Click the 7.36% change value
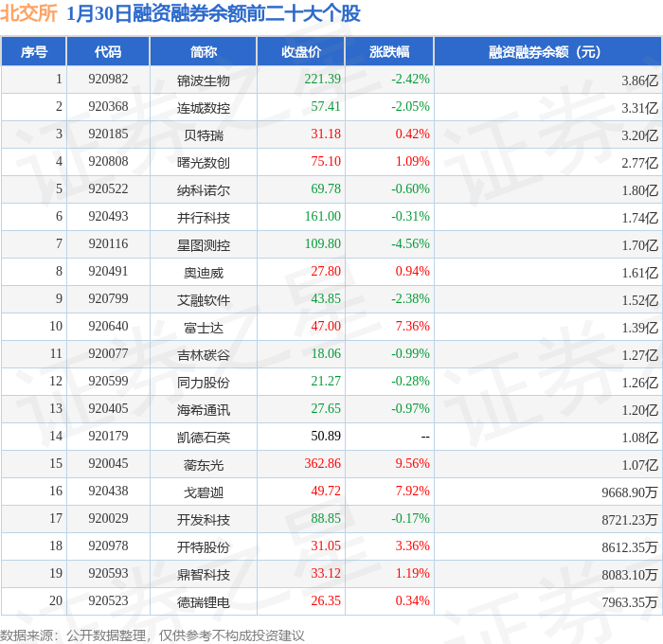This screenshot has width=663, height=644. (412, 327)
